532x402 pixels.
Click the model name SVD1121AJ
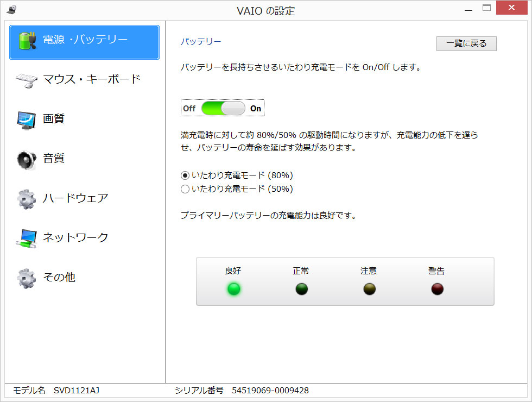(77, 391)
